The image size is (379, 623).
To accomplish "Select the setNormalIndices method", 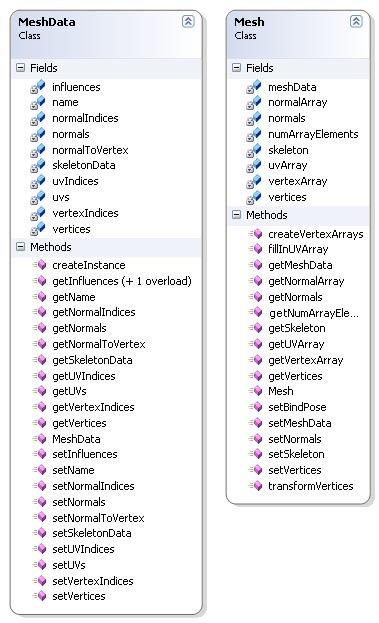I will click(93, 486).
